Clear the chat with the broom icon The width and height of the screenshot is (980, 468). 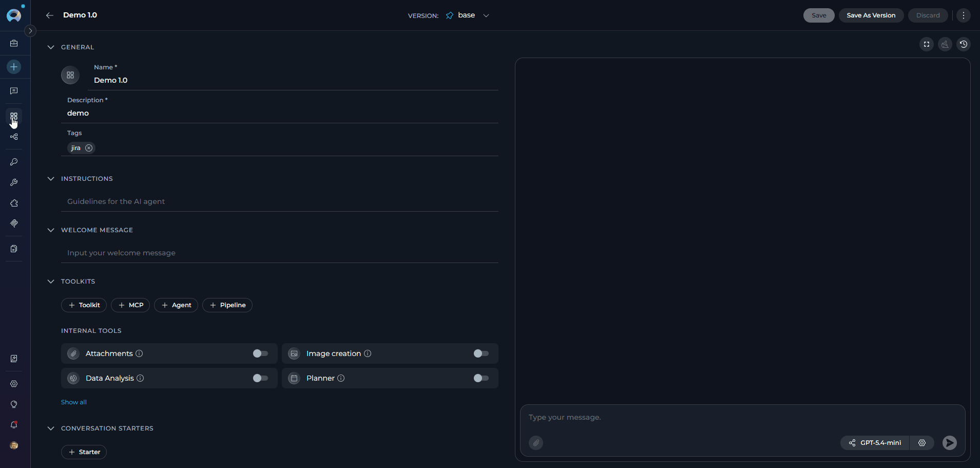pyautogui.click(x=945, y=44)
